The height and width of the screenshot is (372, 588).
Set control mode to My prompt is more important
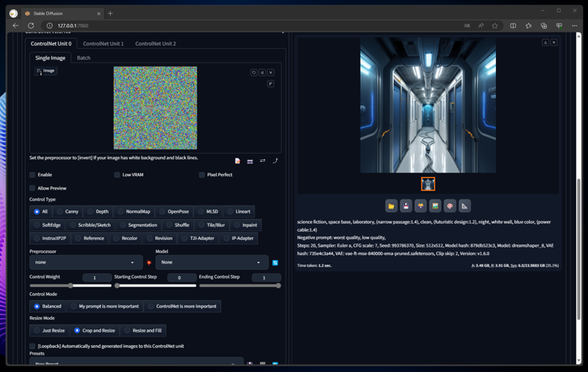pyautogui.click(x=105, y=306)
